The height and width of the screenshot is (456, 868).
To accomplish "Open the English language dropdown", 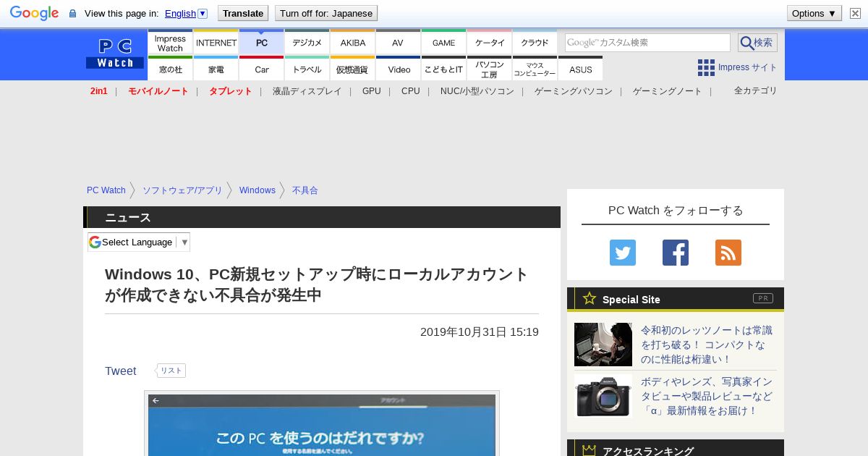I will 186,13.
